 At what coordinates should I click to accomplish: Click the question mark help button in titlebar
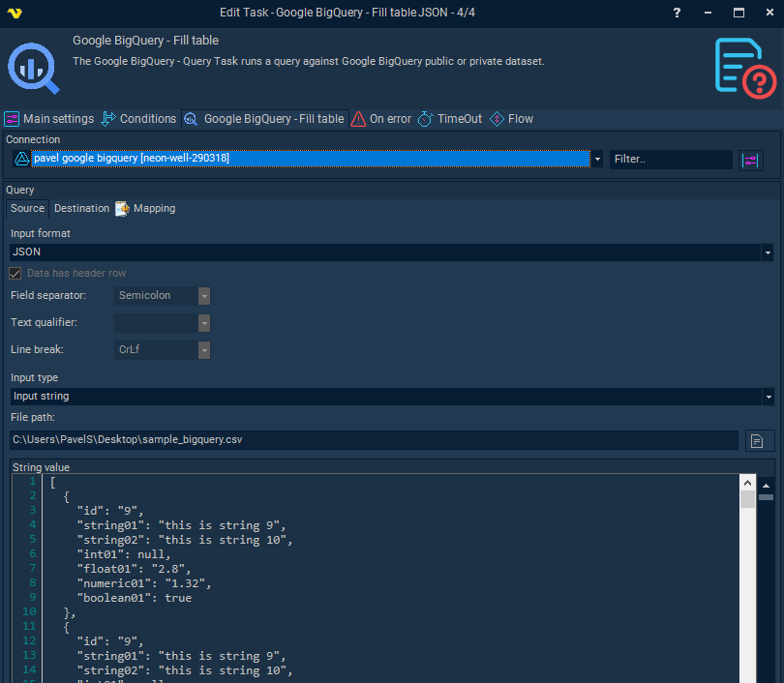click(676, 13)
